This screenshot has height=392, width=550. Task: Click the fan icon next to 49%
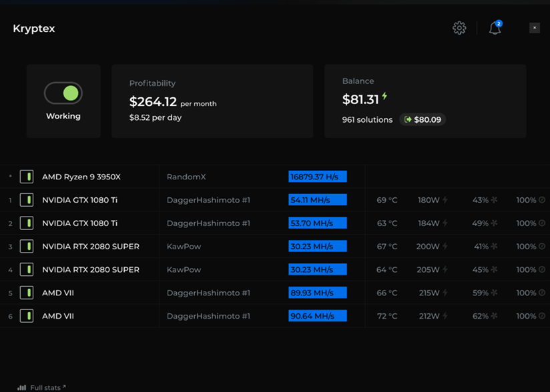coord(494,223)
